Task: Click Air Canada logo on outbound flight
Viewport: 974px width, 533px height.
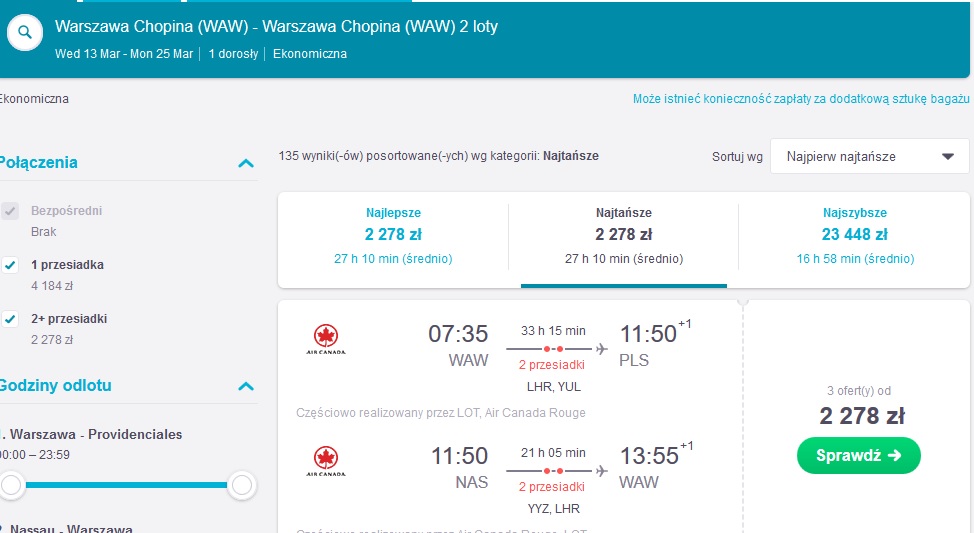Action: (325, 339)
